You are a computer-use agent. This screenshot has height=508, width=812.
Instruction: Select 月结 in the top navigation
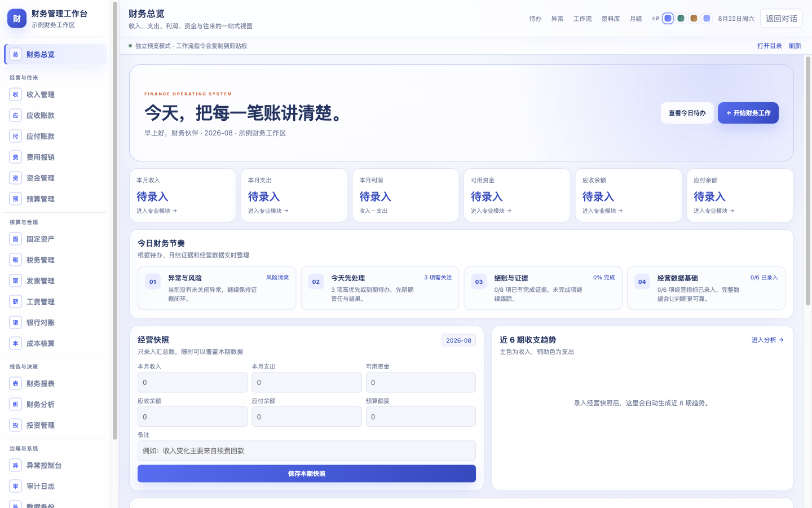pyautogui.click(x=636, y=19)
